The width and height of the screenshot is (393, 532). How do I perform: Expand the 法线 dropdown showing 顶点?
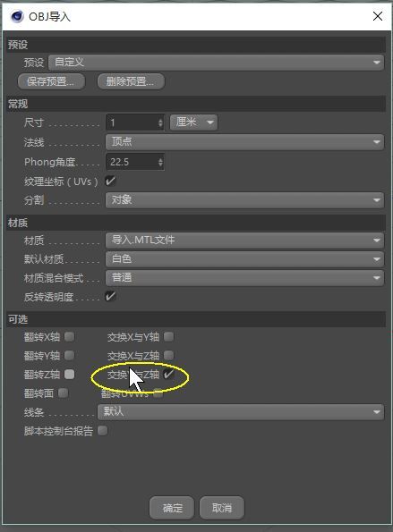[x=244, y=142]
